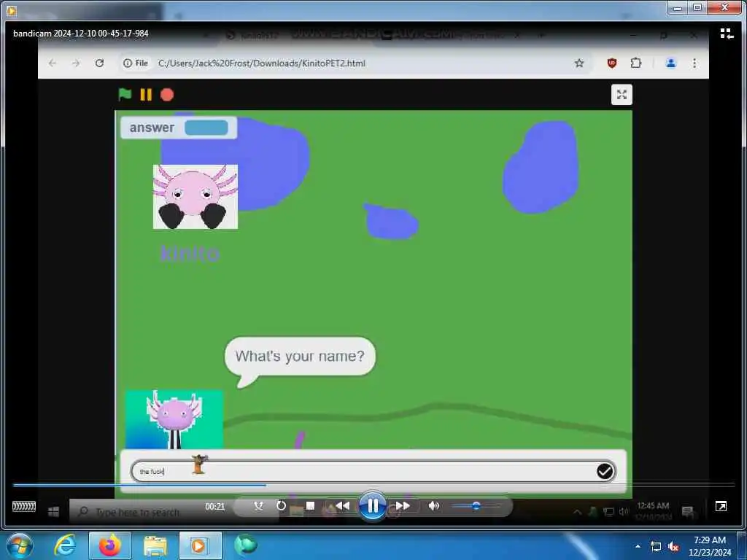Viewport: 747px width, 560px height.
Task: View full screen using the bottom-right arrow icon
Action: coord(721,506)
